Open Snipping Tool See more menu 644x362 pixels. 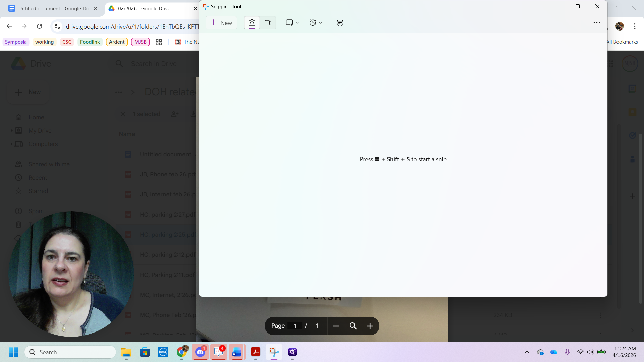(x=596, y=23)
